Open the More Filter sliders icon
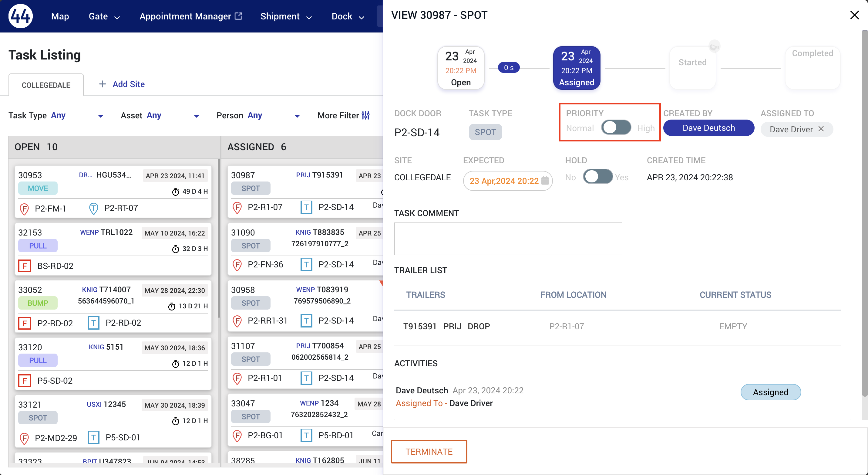Screen dimensions: 868x475 coord(365,115)
